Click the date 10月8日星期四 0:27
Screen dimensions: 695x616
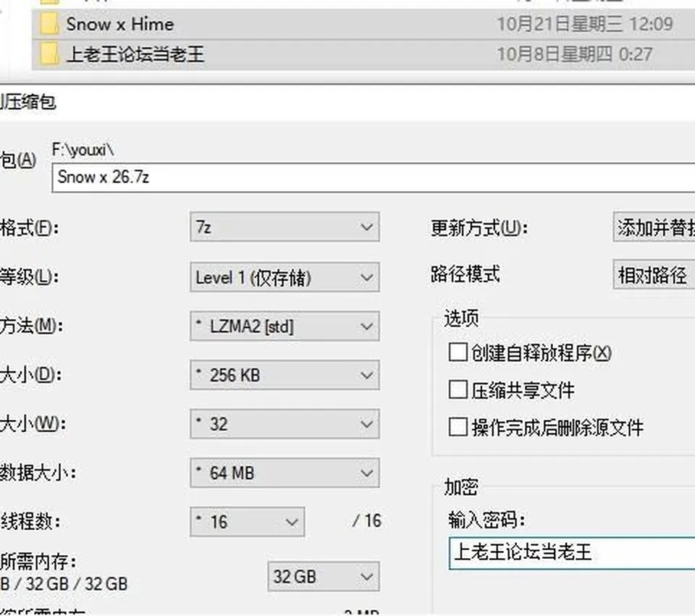click(x=574, y=54)
